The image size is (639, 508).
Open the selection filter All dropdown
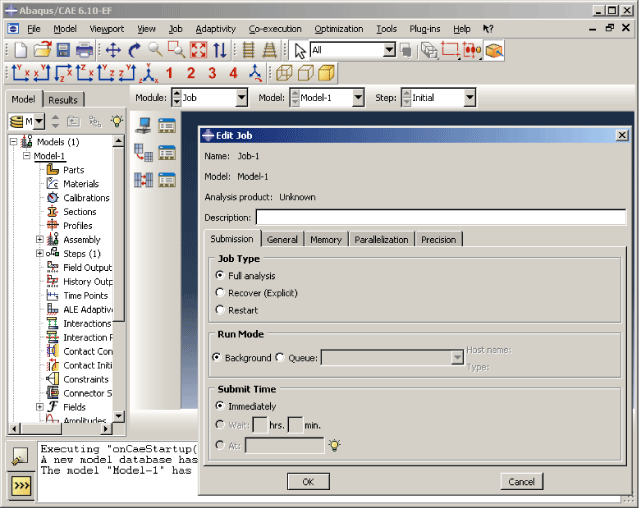tap(390, 50)
